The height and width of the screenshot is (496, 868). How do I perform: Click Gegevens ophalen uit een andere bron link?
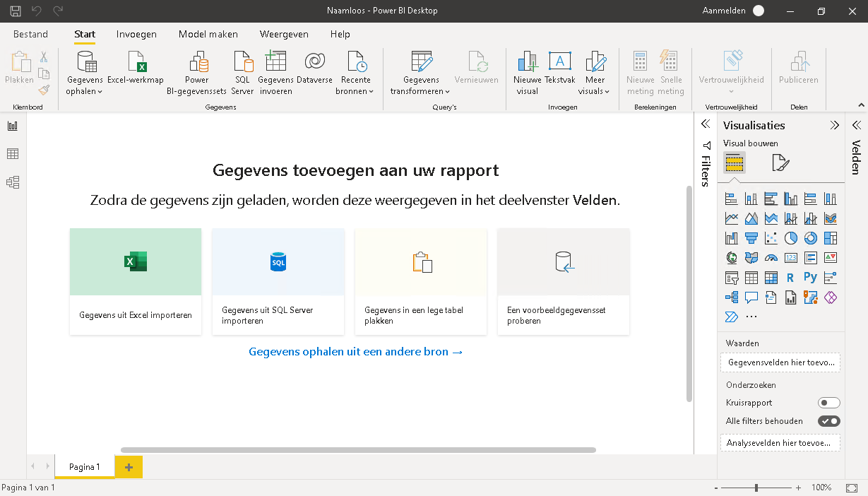356,351
